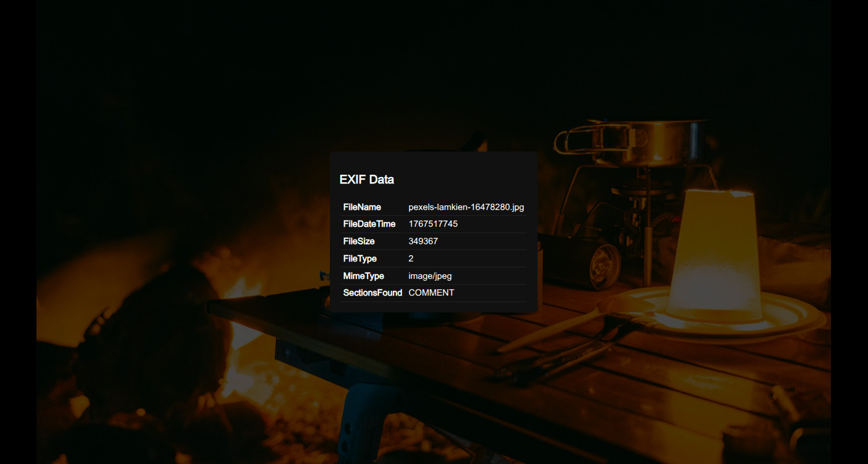Select the SectionsFound label
This screenshot has height=464, width=868.
coord(372,293)
